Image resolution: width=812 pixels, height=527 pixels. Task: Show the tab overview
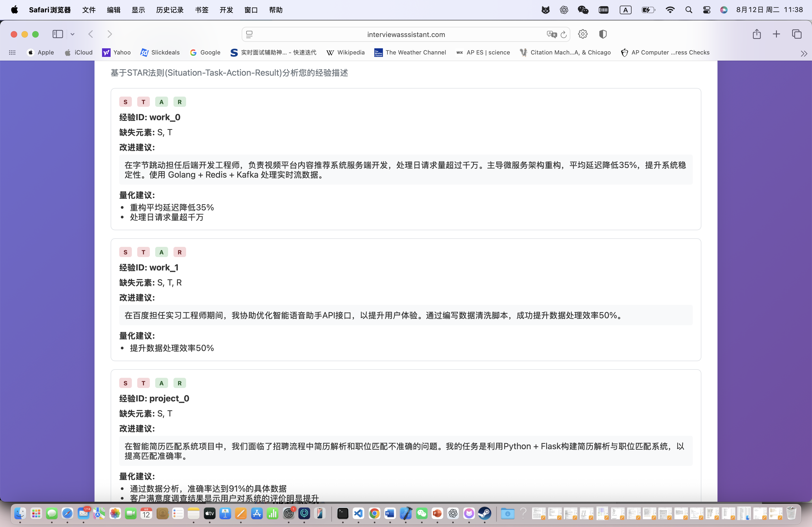tap(797, 34)
